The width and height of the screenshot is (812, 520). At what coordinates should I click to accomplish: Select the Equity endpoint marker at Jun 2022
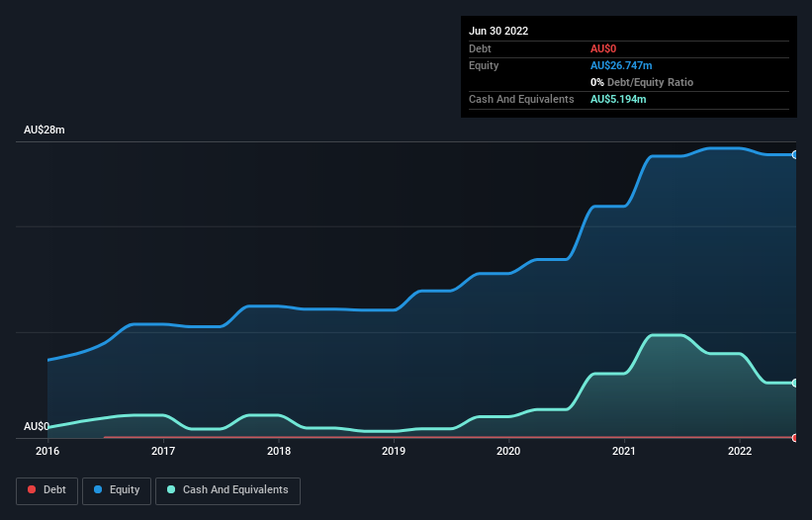pos(795,154)
